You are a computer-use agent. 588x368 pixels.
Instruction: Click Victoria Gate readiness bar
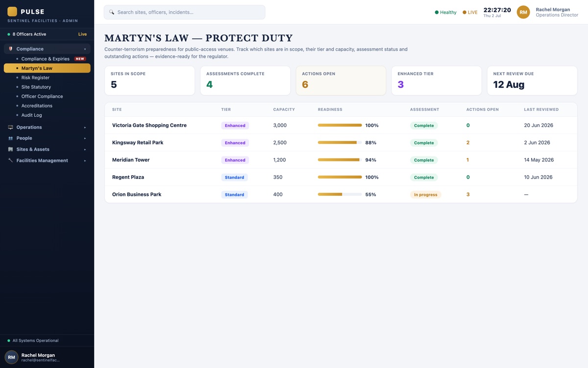[x=340, y=126]
